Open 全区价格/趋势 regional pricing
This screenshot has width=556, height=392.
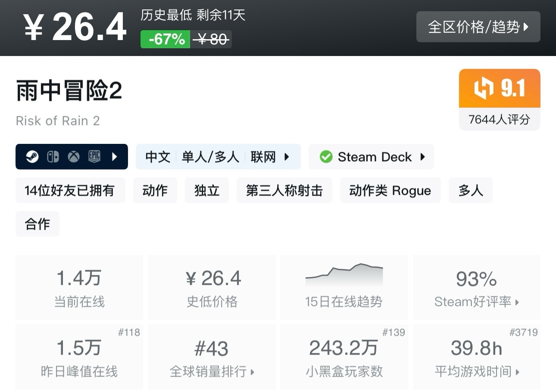coord(478,27)
